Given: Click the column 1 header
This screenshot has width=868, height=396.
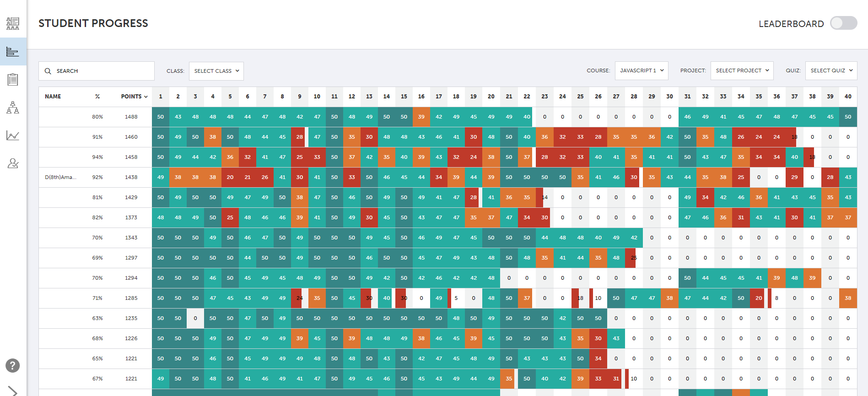Looking at the screenshot, I should coord(161,97).
